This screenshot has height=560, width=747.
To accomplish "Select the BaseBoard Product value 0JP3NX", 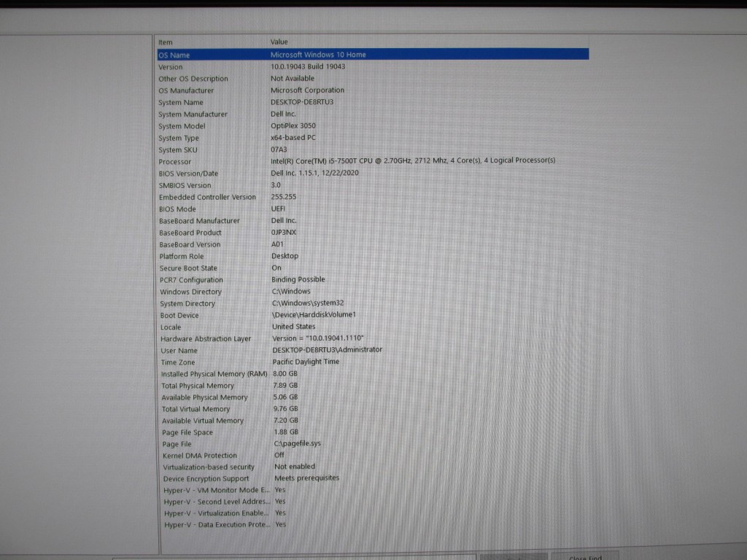I will (x=284, y=233).
